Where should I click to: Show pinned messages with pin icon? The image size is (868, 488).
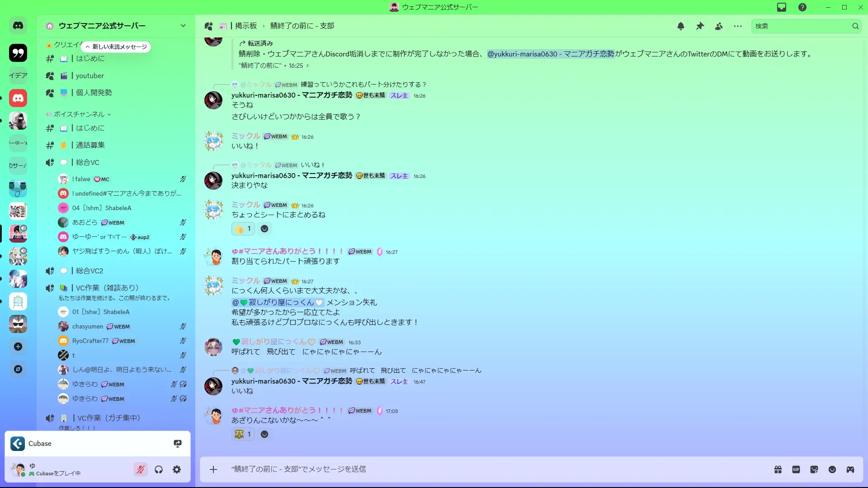(x=700, y=26)
